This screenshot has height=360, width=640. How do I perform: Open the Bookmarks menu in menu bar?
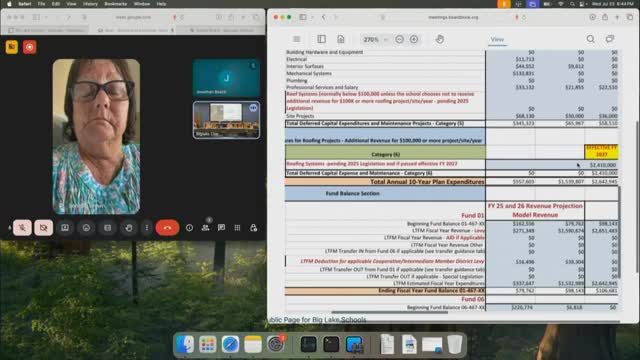[x=116, y=4]
